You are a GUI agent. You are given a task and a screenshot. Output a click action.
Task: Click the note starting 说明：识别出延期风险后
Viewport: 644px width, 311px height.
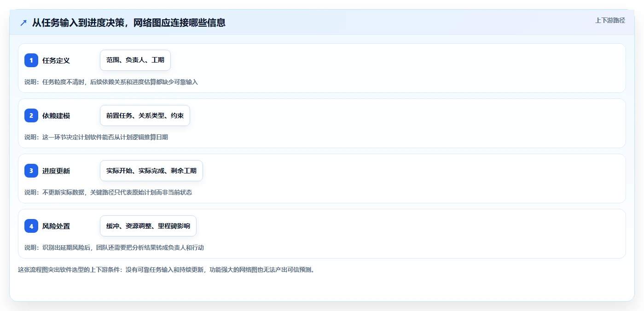click(x=114, y=248)
